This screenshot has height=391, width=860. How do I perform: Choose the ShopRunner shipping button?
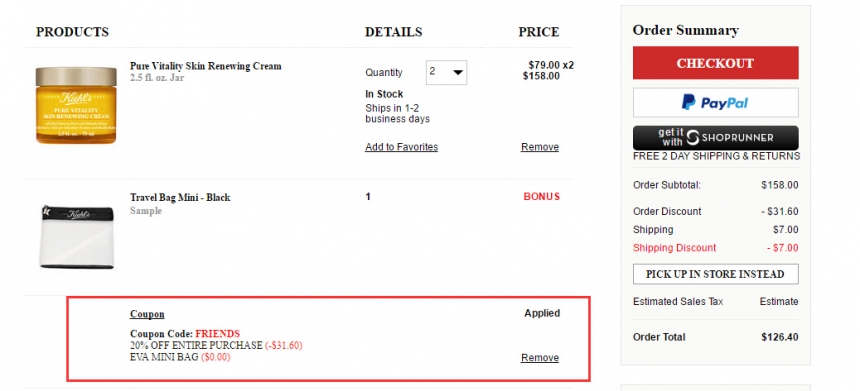click(715, 138)
